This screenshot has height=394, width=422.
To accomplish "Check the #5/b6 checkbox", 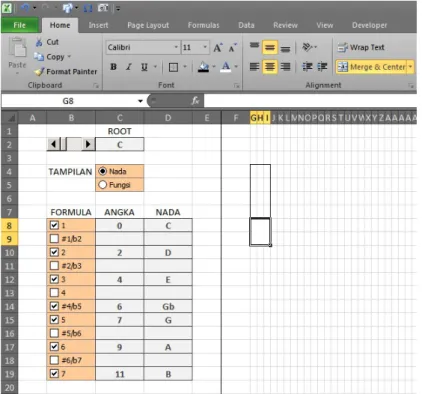I will coord(54,333).
